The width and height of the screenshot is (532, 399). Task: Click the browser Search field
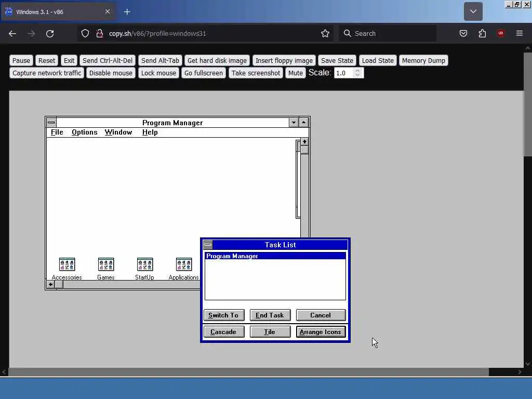pyautogui.click(x=388, y=33)
